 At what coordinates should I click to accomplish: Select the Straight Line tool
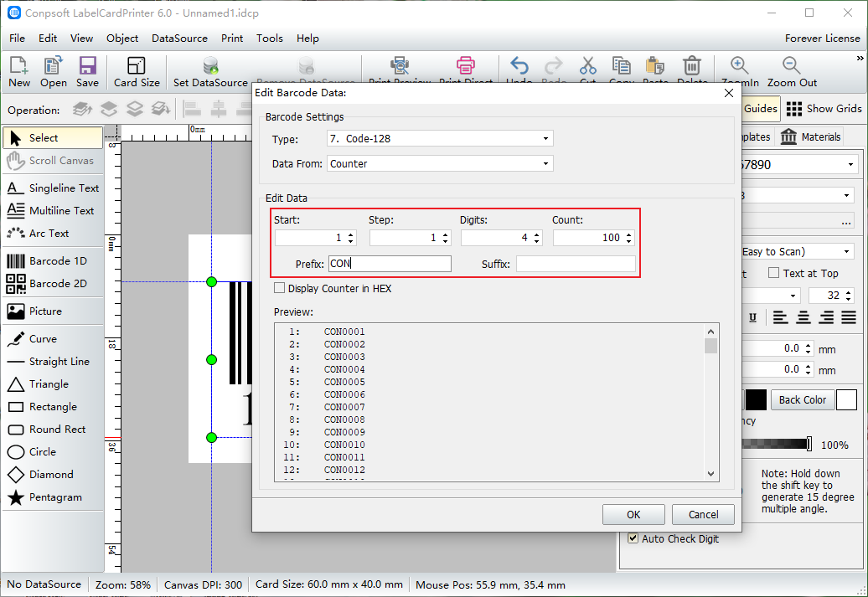[53, 362]
